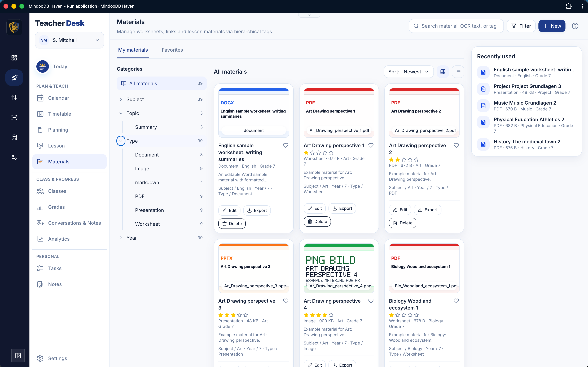Rate Art Drawing perspective 1 five stars
This screenshot has height=367, width=588.
pyautogui.click(x=331, y=153)
